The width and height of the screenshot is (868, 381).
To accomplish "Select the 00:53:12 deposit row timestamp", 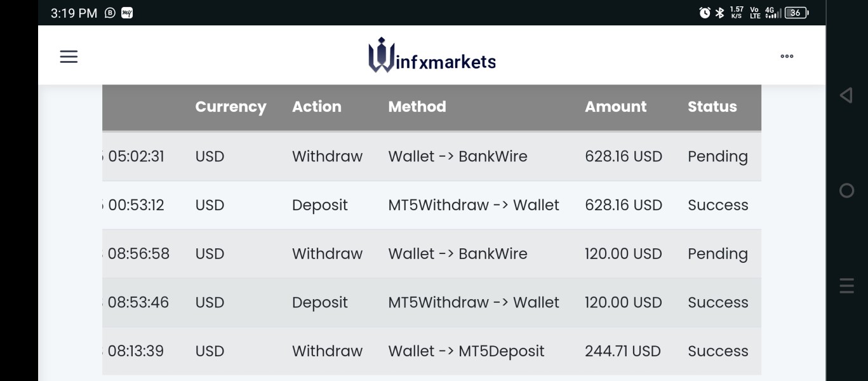I will (136, 205).
